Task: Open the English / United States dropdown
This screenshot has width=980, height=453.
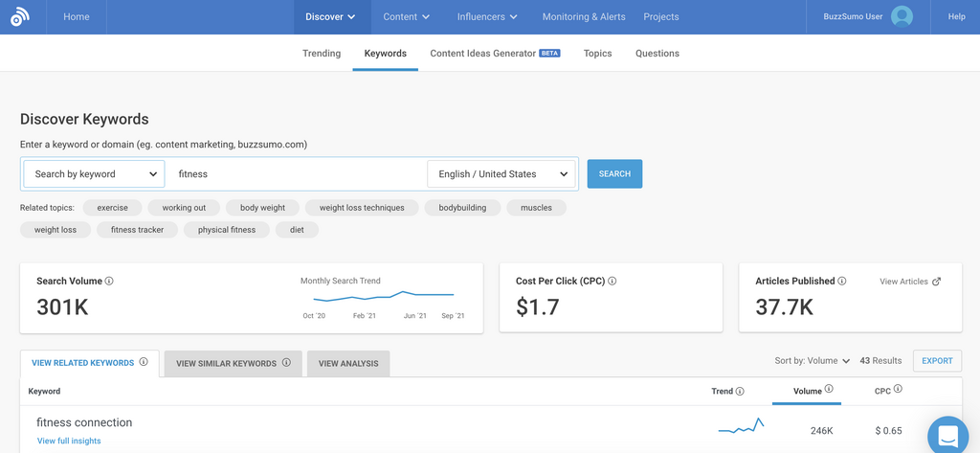Action: pyautogui.click(x=502, y=174)
